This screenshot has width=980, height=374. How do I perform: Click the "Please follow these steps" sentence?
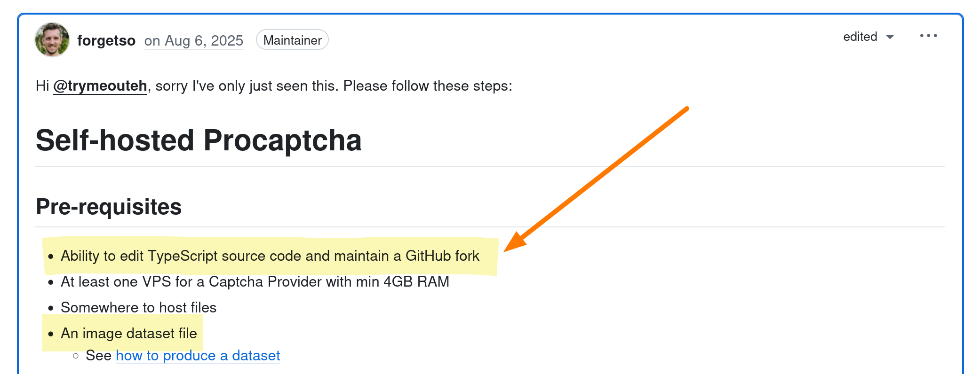[427, 86]
